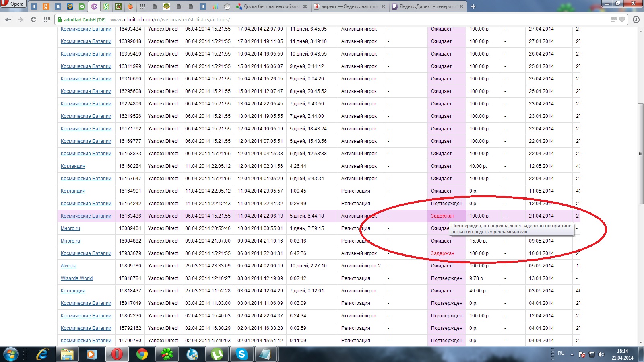The height and width of the screenshot is (362, 644).
Task: Click Задержан status in row 16163436
Action: [x=442, y=216]
